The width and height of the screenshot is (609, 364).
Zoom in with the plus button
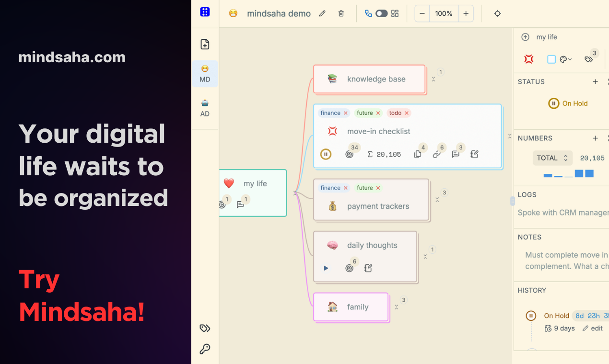[466, 13]
